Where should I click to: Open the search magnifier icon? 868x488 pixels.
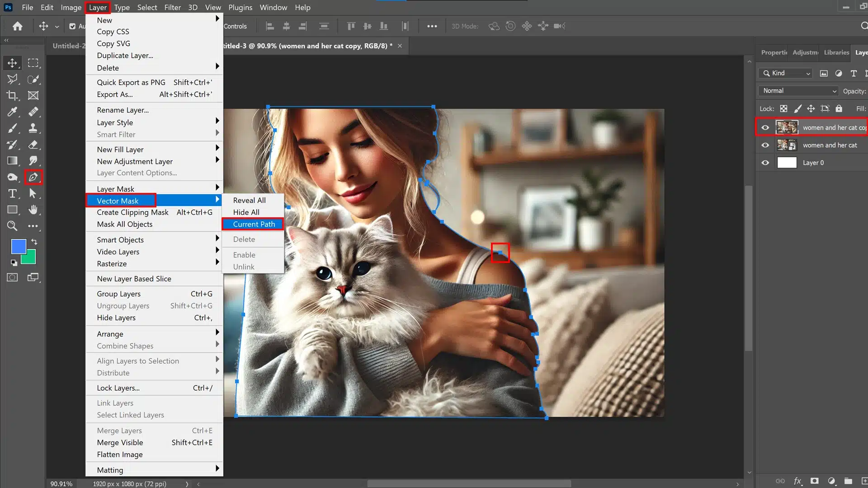[x=863, y=26]
